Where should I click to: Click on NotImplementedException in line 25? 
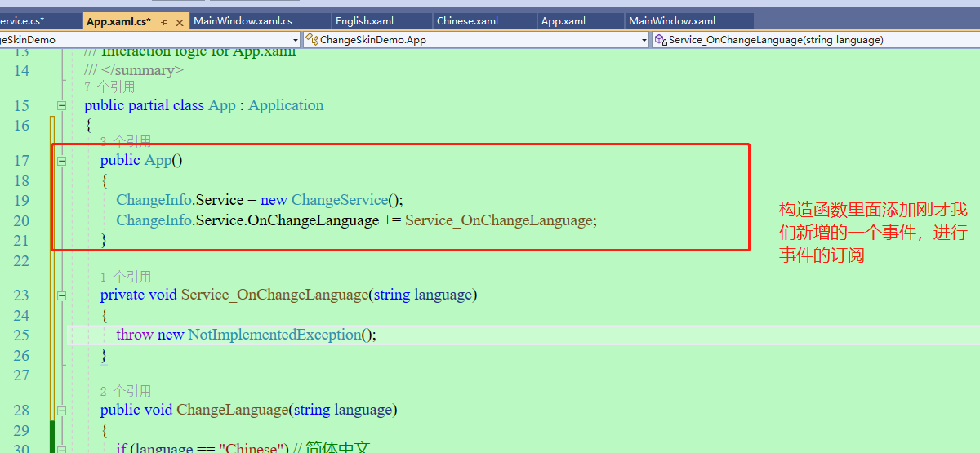pos(274,335)
